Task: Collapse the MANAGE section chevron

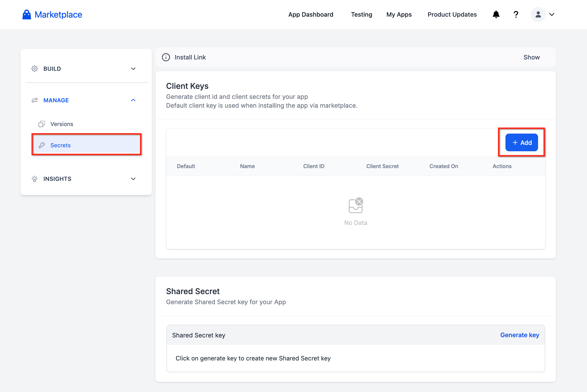Action: point(133,100)
